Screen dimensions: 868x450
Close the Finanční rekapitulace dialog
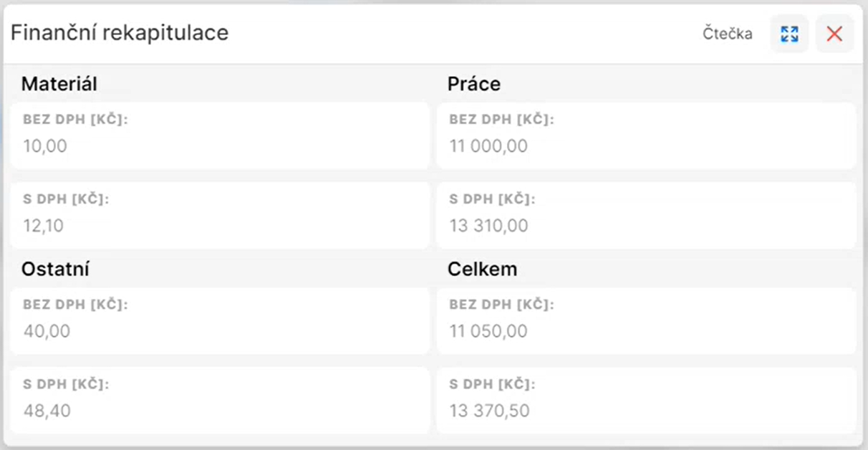click(834, 34)
